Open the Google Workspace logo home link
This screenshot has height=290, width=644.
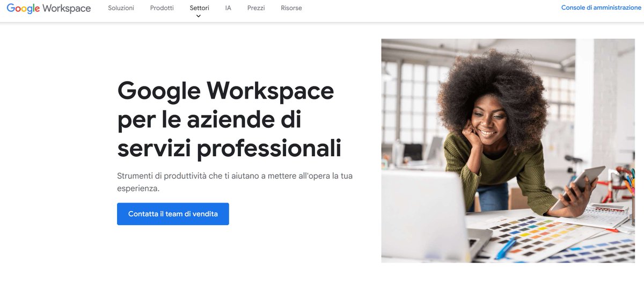(49, 9)
